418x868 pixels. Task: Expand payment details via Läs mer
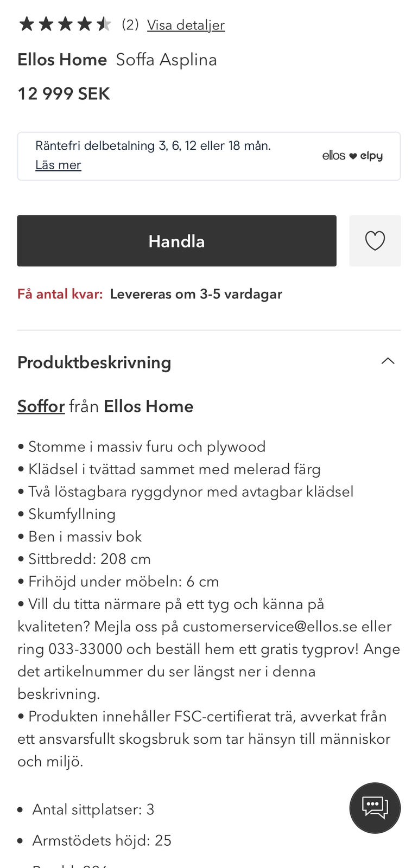58,165
